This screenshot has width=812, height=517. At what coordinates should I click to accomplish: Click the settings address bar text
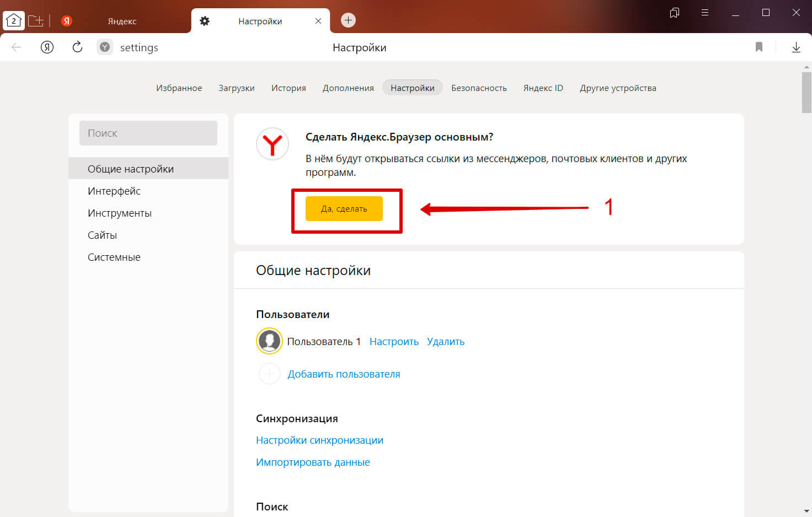[139, 47]
